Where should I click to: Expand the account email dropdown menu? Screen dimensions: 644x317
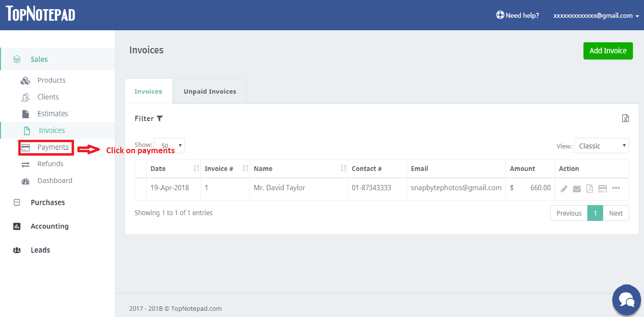click(596, 15)
